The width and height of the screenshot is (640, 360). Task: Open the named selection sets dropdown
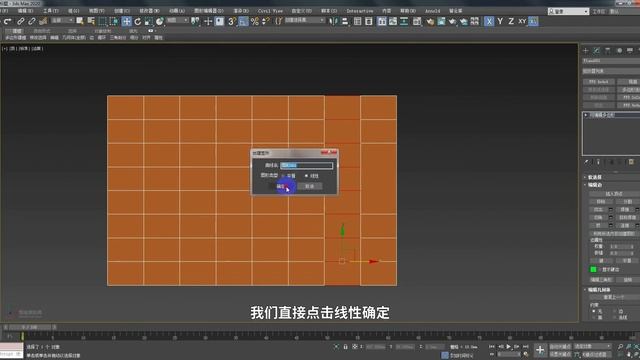(x=304, y=20)
